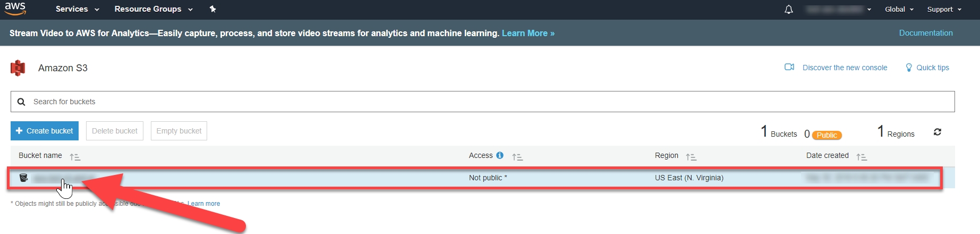Click the Empty bucket button
The image size is (980, 234).
coord(179,131)
